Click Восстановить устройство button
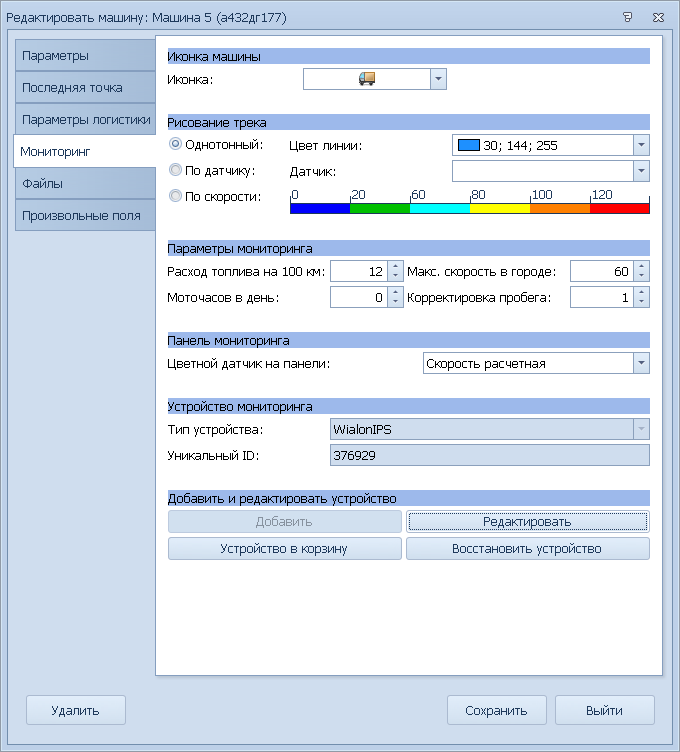Screen dimensions: 680x752 [528, 548]
